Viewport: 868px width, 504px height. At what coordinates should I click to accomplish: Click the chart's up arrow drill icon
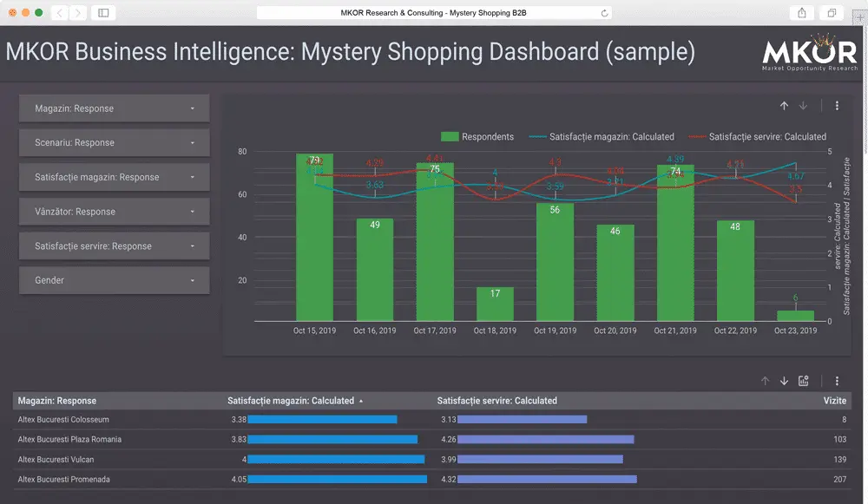[784, 106]
